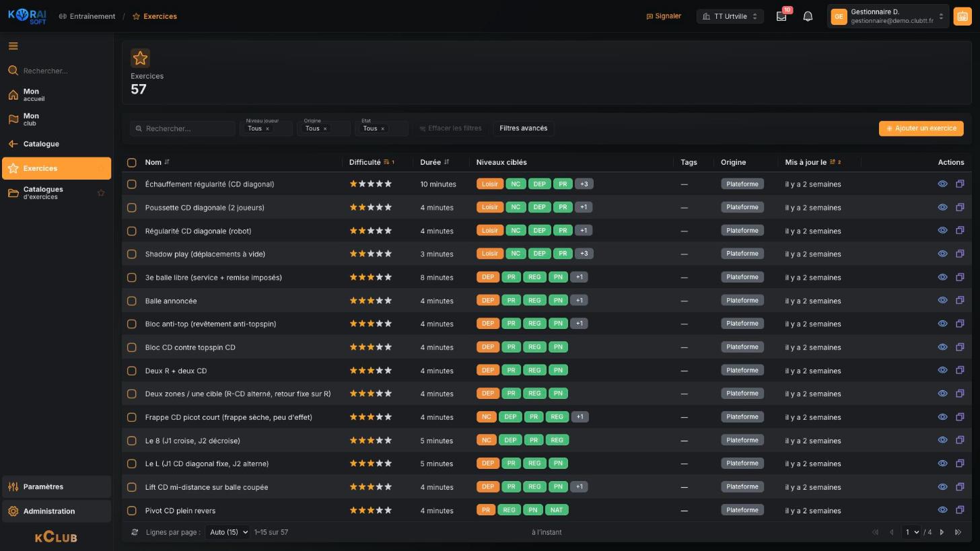Open the notifications bell

pyautogui.click(x=808, y=16)
